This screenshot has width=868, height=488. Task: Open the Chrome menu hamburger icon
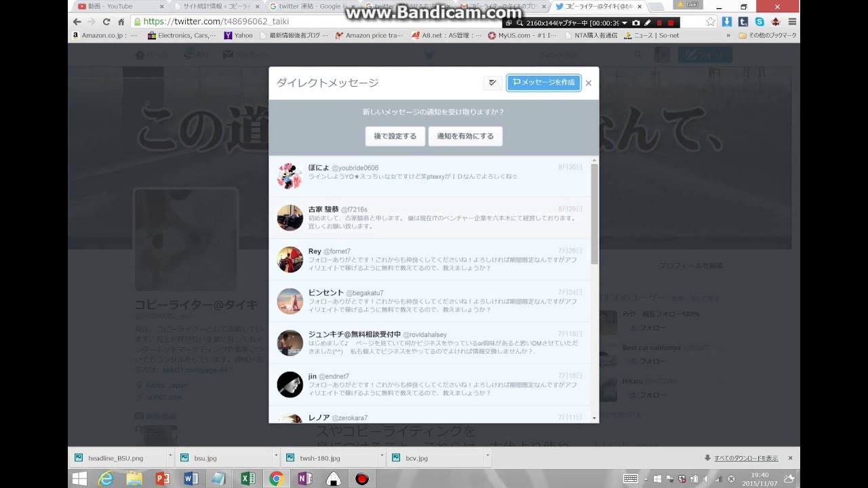[x=792, y=22]
